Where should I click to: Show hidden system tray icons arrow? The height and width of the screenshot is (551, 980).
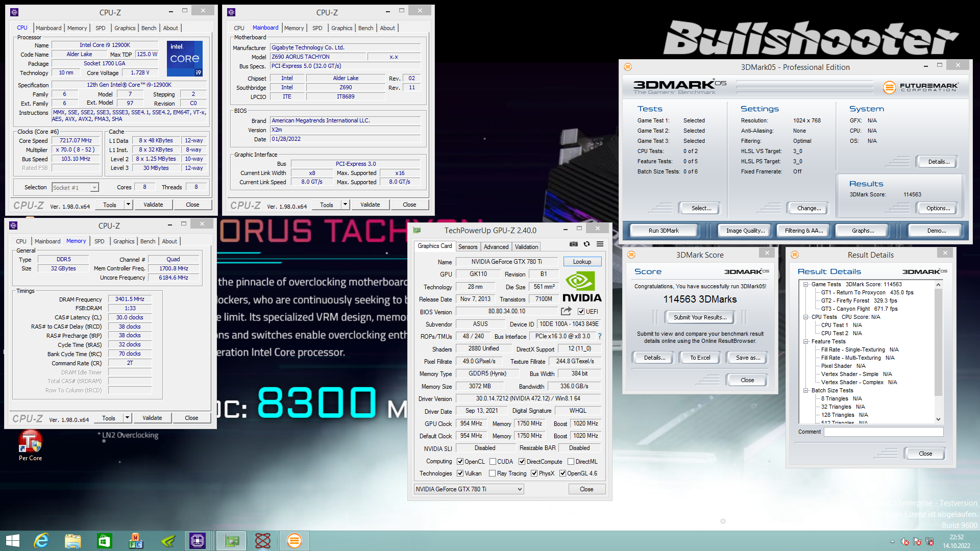(892, 541)
